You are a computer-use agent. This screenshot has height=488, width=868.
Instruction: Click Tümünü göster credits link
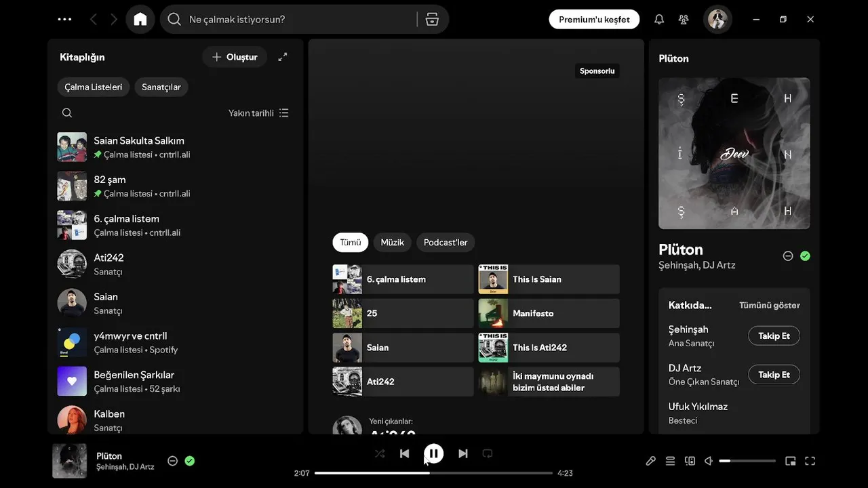click(x=770, y=306)
